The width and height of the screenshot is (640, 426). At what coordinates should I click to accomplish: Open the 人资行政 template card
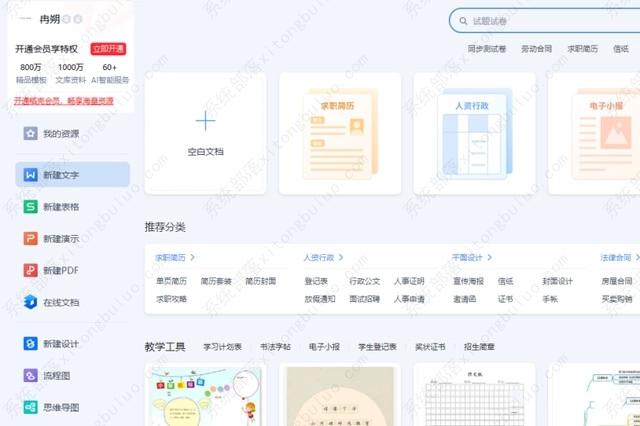click(474, 133)
